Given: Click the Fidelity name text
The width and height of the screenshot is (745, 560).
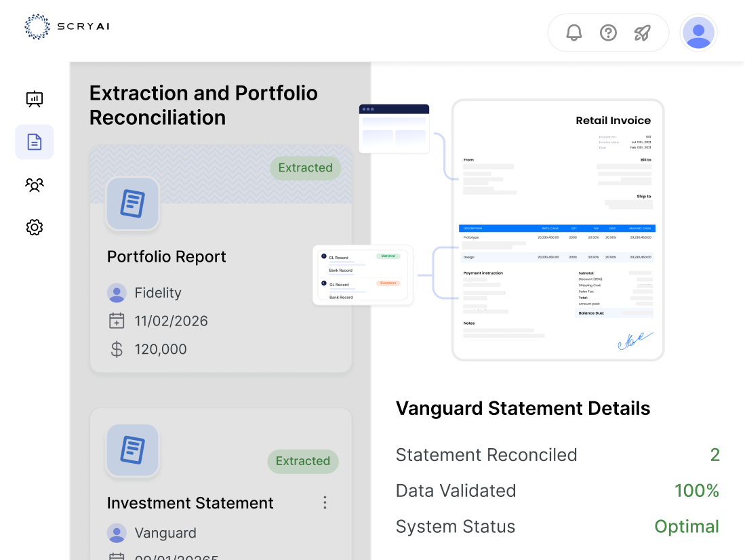Looking at the screenshot, I should [158, 293].
